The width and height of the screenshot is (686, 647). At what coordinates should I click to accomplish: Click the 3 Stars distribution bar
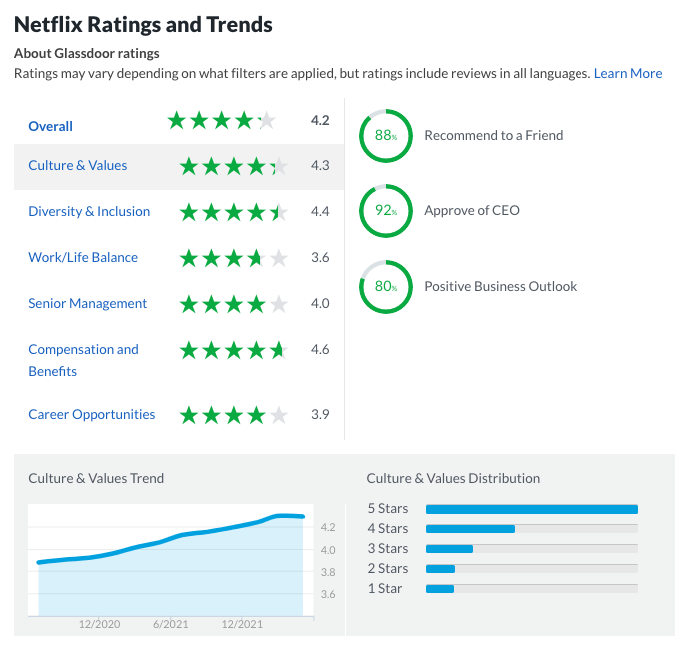pyautogui.click(x=532, y=549)
